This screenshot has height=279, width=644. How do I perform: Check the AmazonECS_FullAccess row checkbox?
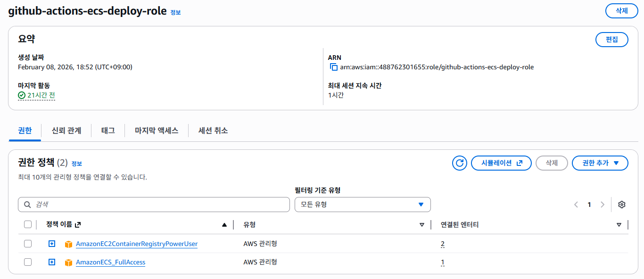[x=28, y=262]
